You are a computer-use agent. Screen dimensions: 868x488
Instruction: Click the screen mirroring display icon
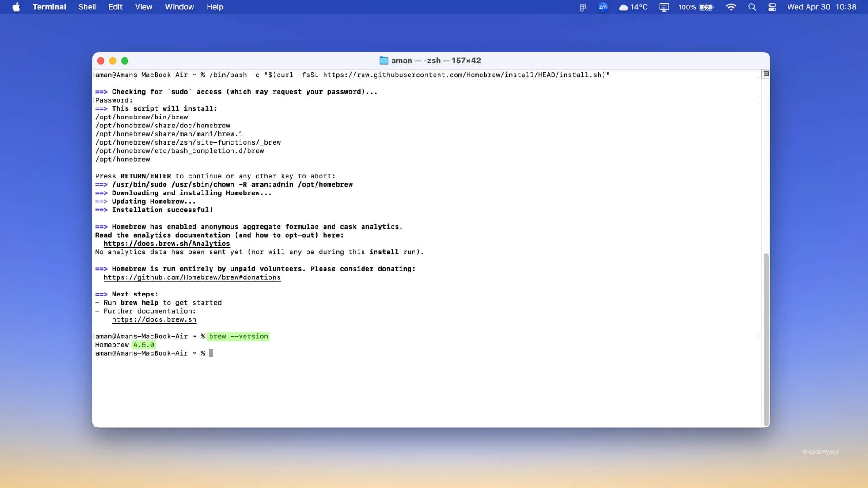click(664, 7)
